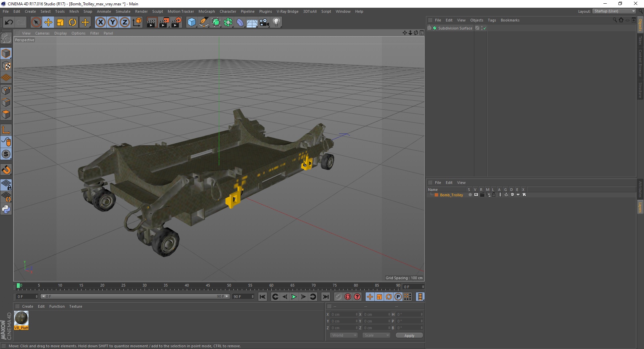Toggle Bomb_Trolley layer solo dot

(470, 195)
